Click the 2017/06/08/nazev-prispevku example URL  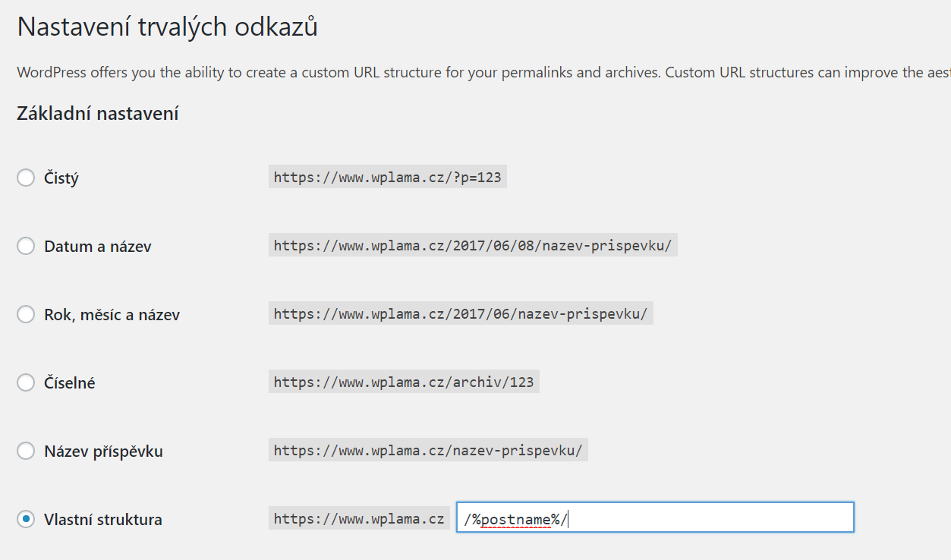[473, 246]
